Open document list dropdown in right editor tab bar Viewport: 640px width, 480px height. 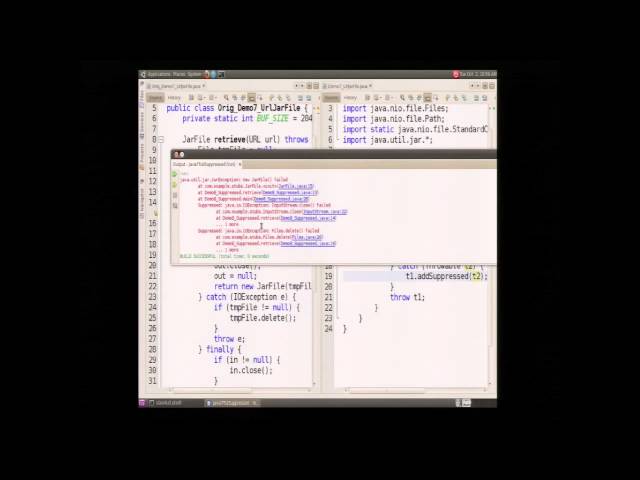[485, 86]
